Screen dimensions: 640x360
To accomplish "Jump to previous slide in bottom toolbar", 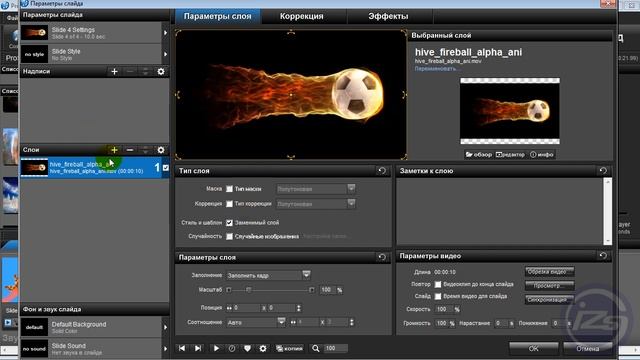I will click(x=182, y=348).
